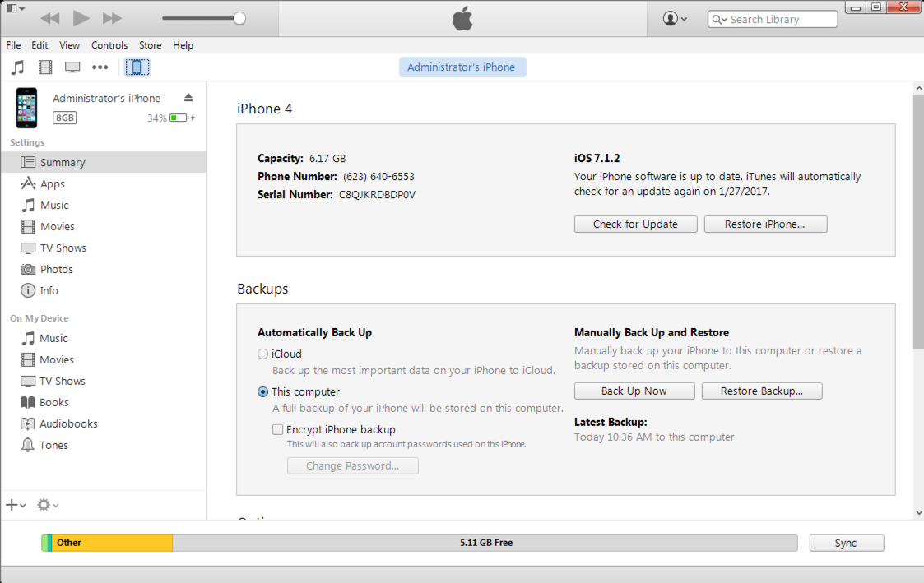This screenshot has height=583, width=924.
Task: Select the Administrator's iPhone tab
Action: pyautogui.click(x=462, y=67)
